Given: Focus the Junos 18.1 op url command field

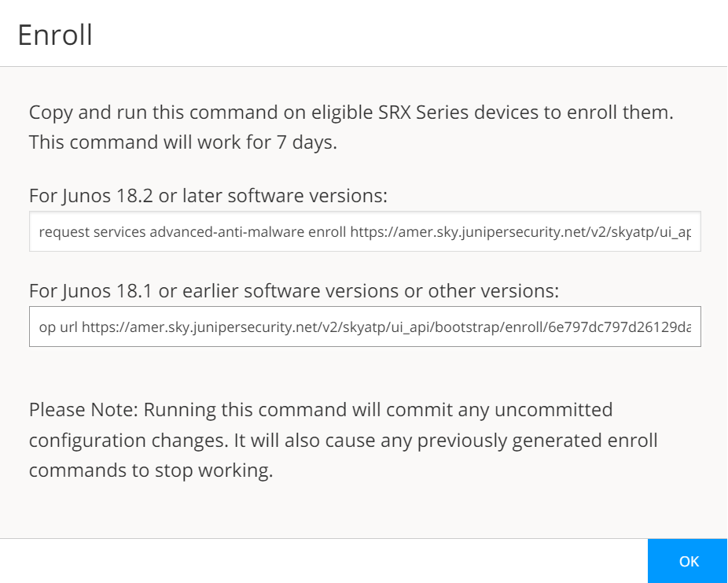Looking at the screenshot, I should pos(365,327).
